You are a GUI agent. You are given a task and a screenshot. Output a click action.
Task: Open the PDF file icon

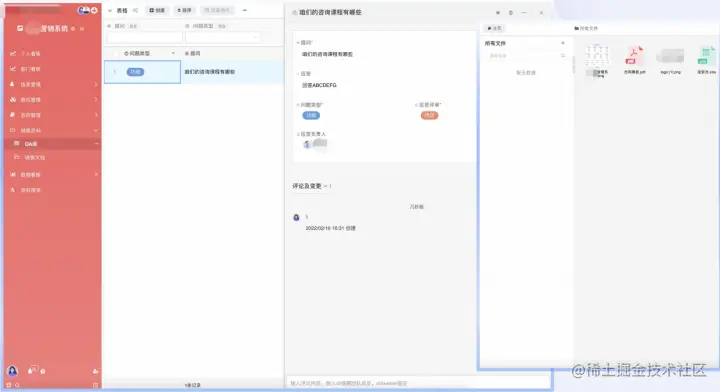point(634,55)
